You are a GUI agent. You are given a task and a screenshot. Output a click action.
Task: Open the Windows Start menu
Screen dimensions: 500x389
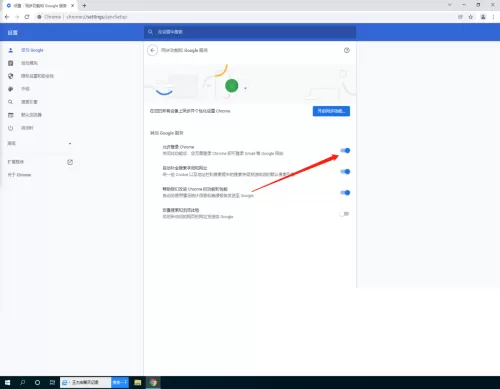(x=7, y=382)
